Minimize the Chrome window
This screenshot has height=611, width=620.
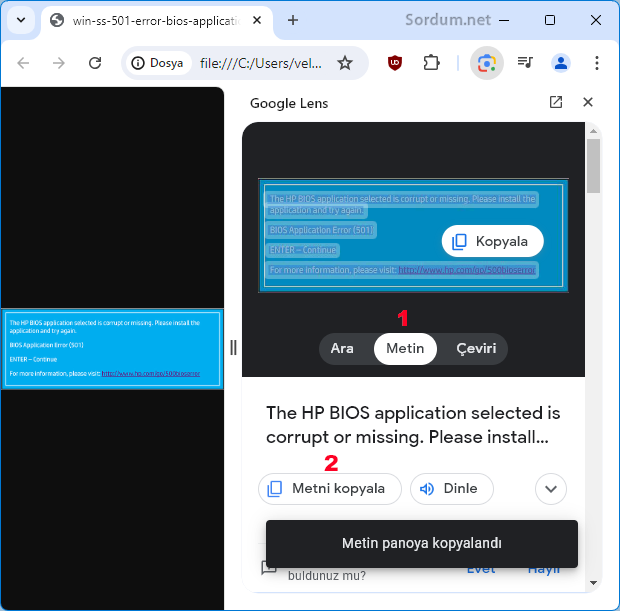504,20
